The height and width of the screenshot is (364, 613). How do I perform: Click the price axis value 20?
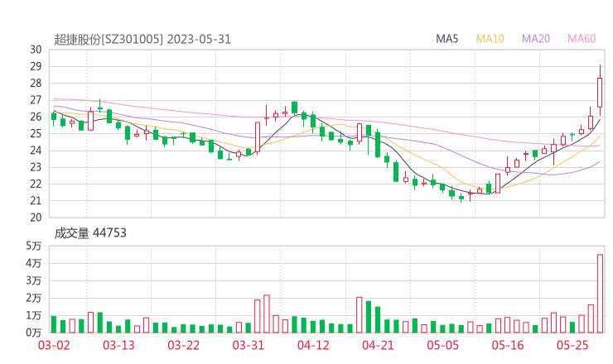coord(36,218)
